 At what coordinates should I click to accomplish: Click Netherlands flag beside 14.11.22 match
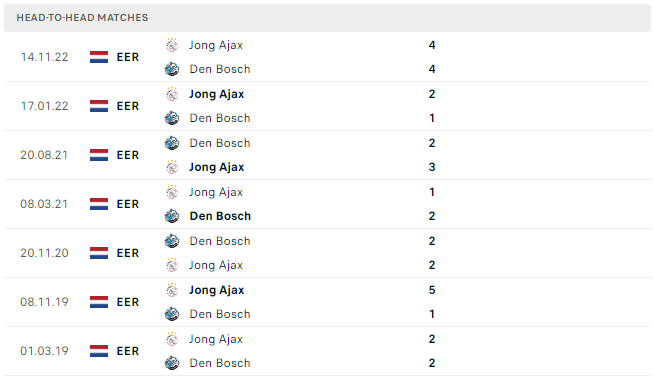tap(99, 57)
